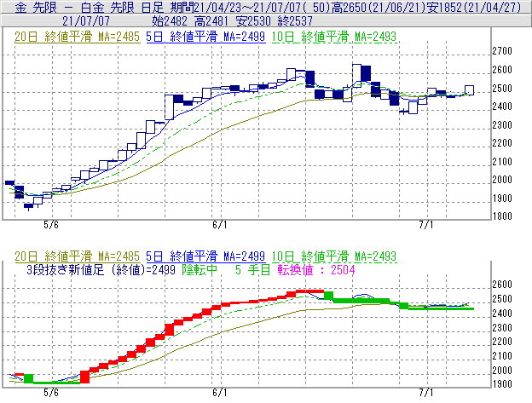Click the 1900 price label on the upper chart axis
Screen dimensions: 532x403
502,199
